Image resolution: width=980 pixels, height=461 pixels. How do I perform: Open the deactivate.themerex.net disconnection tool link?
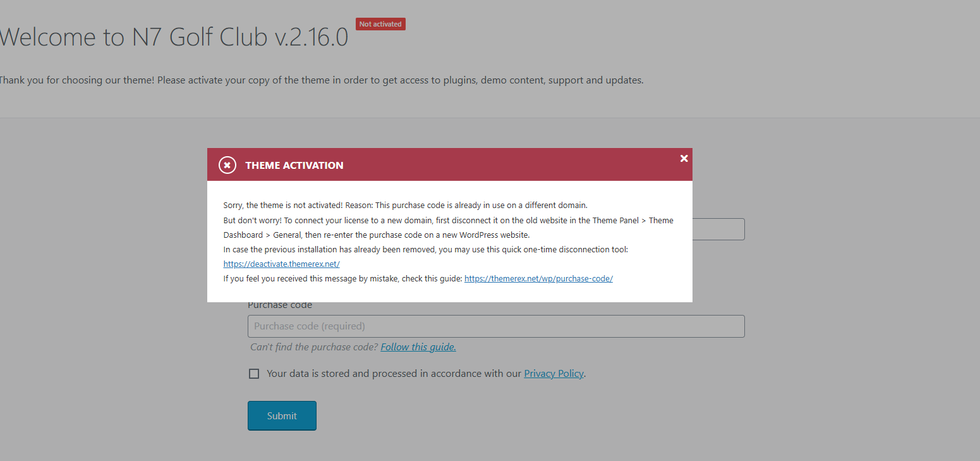pos(281,264)
